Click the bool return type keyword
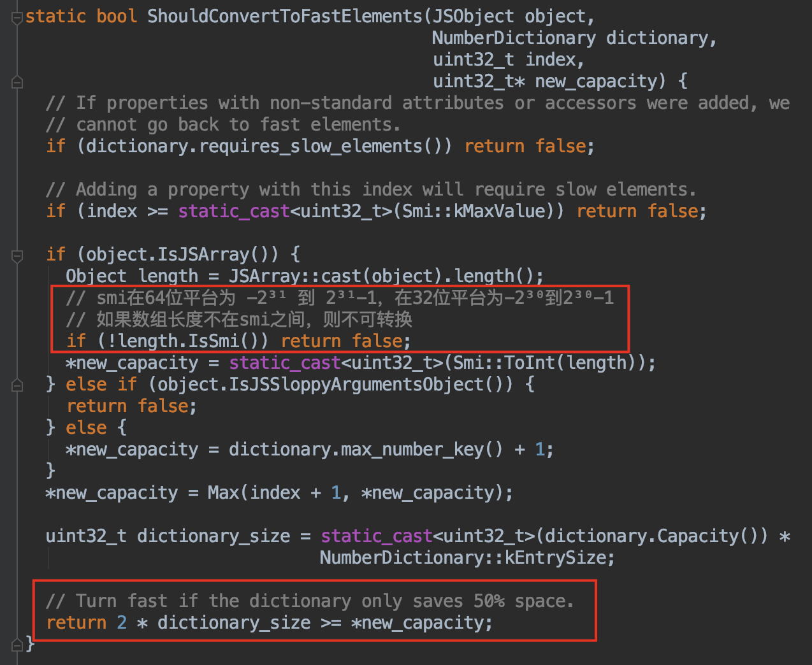 117,17
